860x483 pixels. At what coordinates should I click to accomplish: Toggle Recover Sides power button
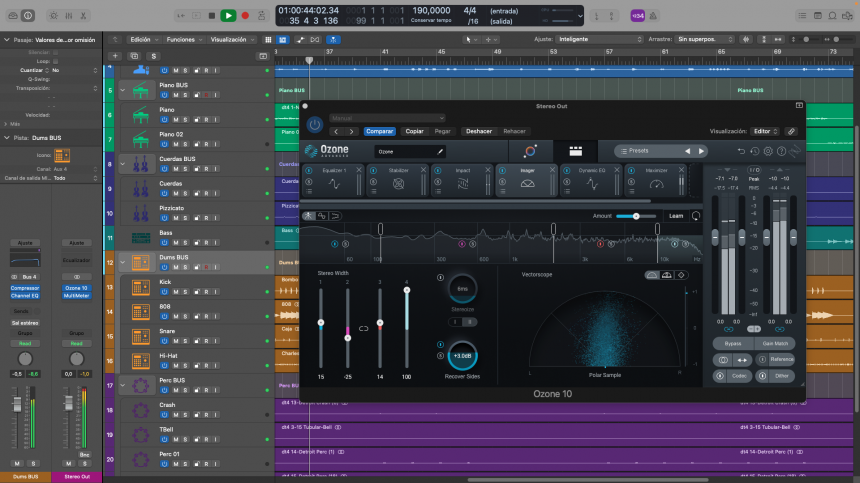[440, 344]
